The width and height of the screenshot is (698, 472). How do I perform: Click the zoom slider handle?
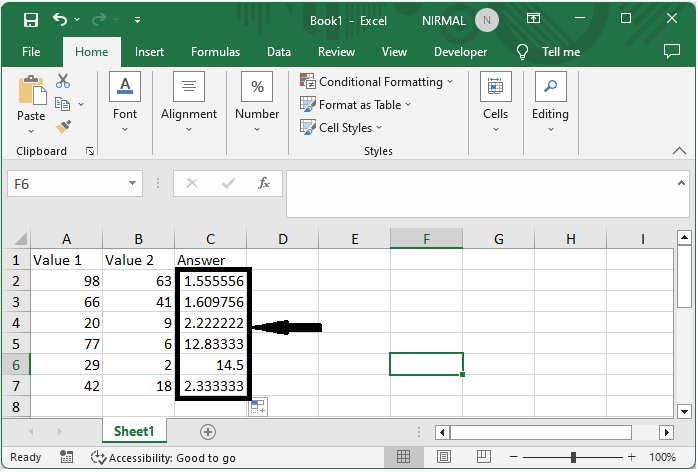[x=574, y=457]
